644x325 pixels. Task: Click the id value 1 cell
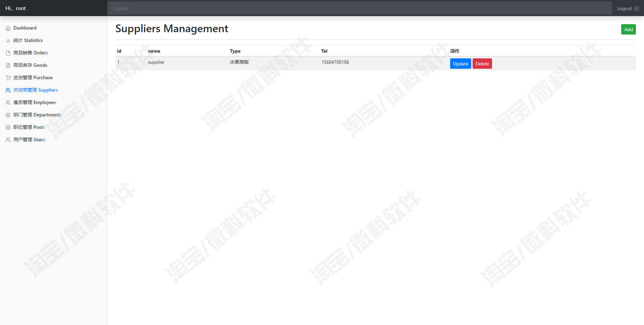point(118,62)
